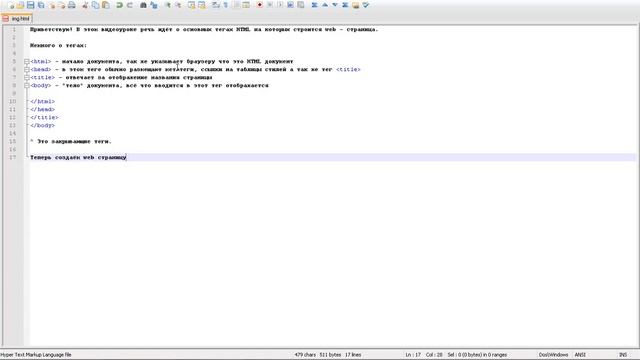Viewport: 640px width, 360px height.
Task: Click line number 1 in the margin
Action: coord(14,29)
